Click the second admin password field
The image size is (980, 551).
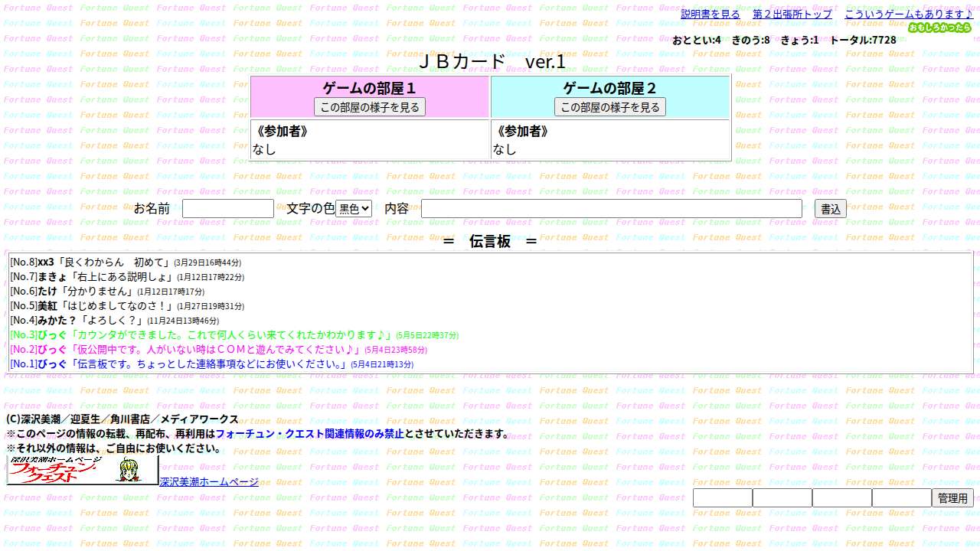[x=782, y=498]
